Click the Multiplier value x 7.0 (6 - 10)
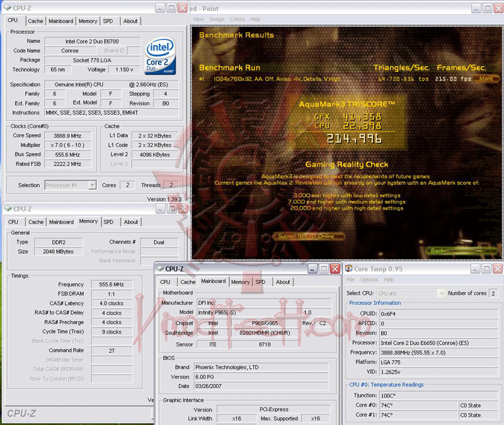The height and width of the screenshot is (425, 504). coord(67,145)
